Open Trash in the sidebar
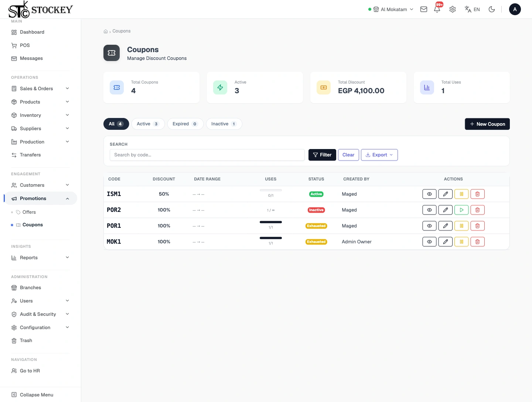532x402 pixels. tap(40, 341)
